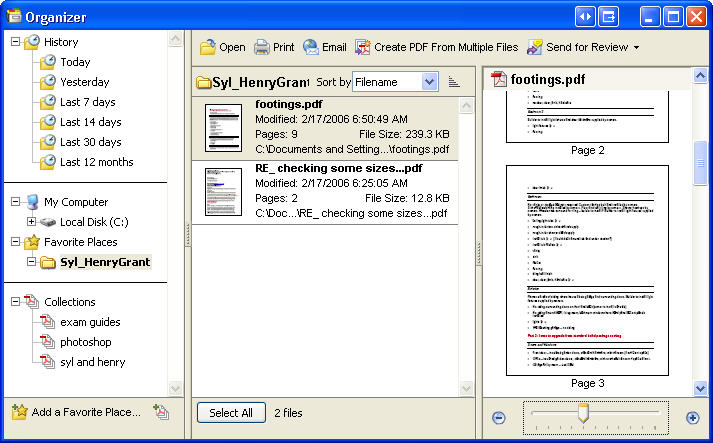Screen dimensions: 713x443
Task: Click Add a Favorite Place button
Action: click(x=85, y=412)
